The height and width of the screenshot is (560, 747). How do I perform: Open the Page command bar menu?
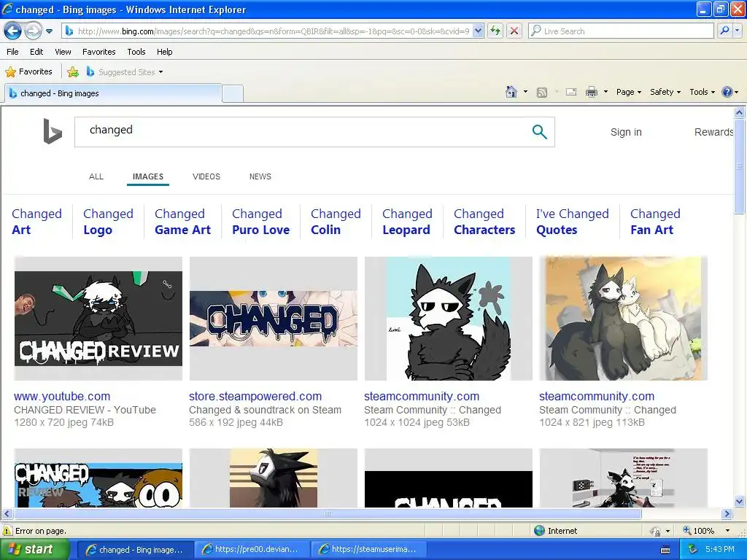click(629, 92)
